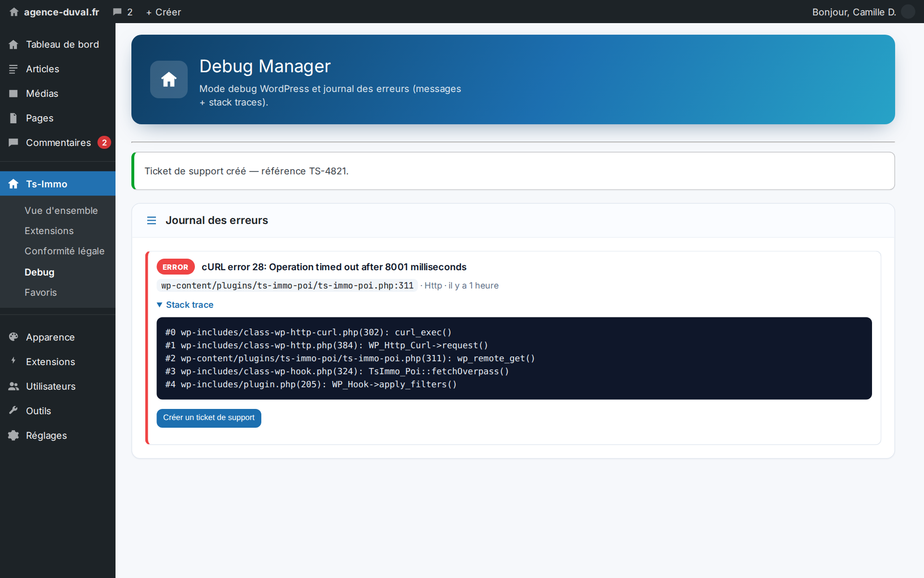Screen dimensions: 924x578
Task: Click the Outils wrench icon
Action: [x=13, y=410]
